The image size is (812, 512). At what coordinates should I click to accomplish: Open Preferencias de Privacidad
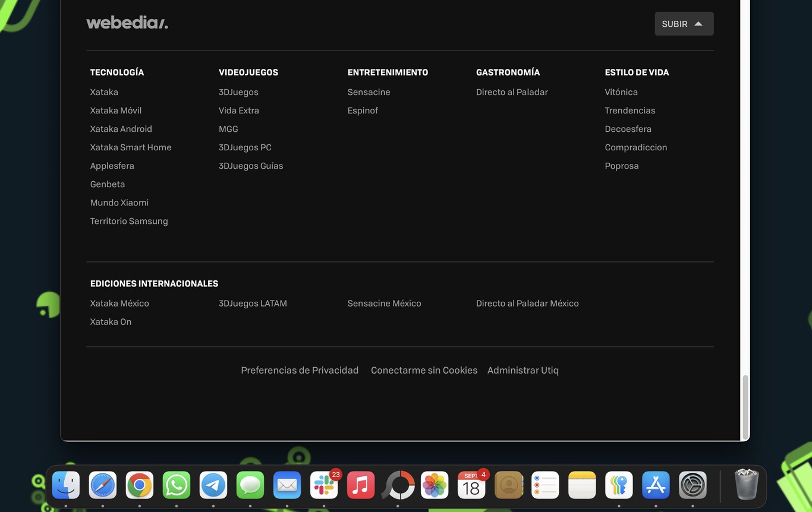[300, 370]
